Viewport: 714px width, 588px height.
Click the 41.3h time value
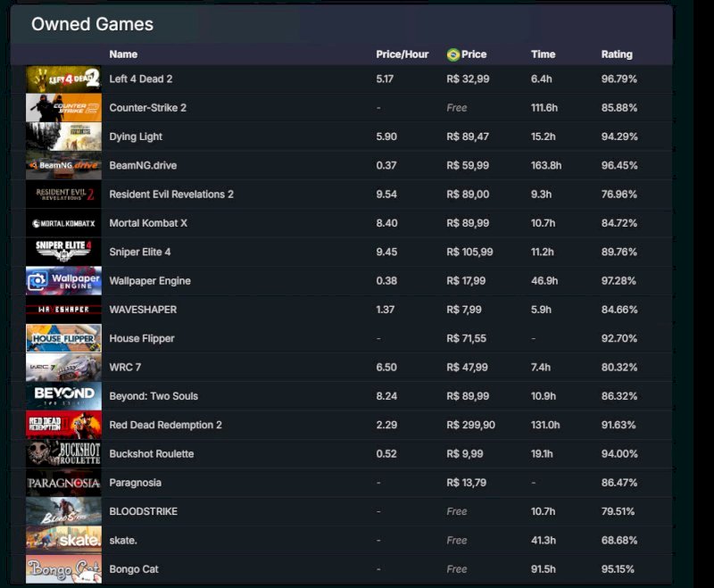click(x=543, y=540)
